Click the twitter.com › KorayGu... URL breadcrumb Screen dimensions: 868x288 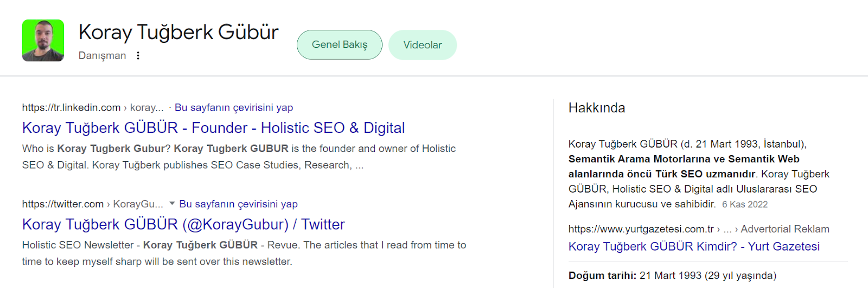click(93, 204)
